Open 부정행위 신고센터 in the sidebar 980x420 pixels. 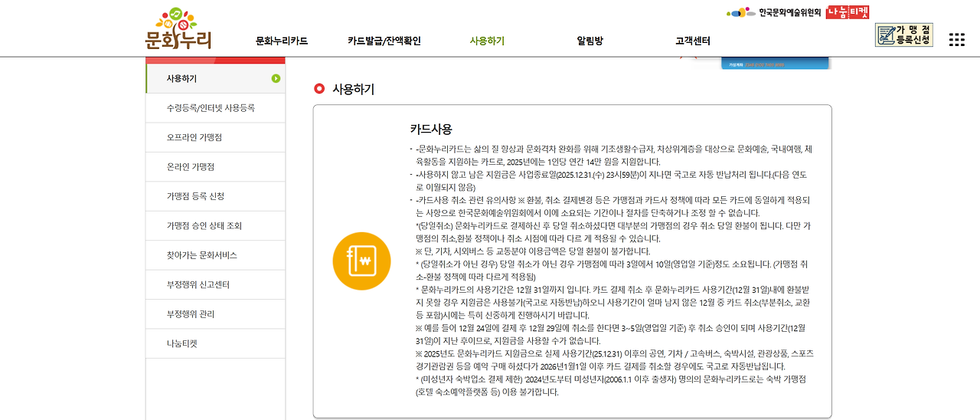tap(215, 284)
